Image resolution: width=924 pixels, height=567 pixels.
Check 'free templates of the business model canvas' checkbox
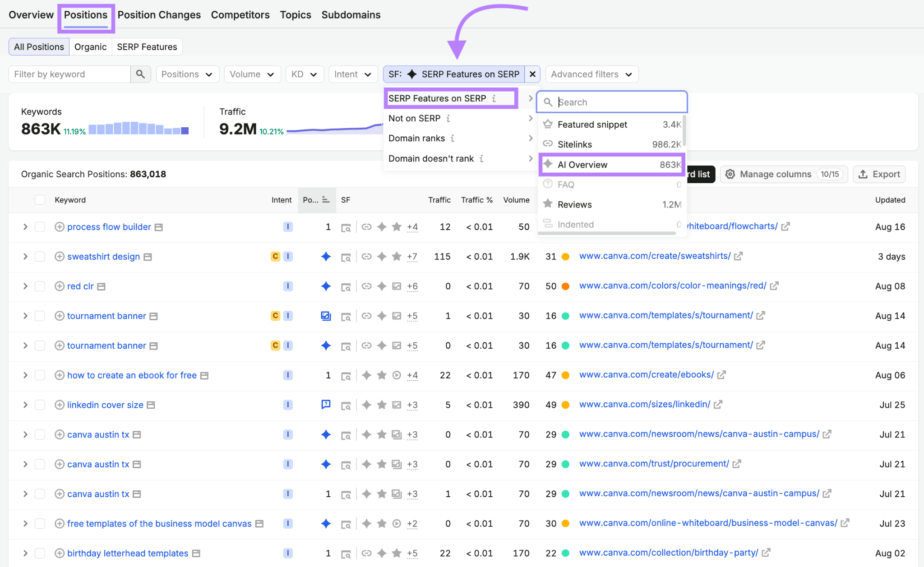(40, 524)
